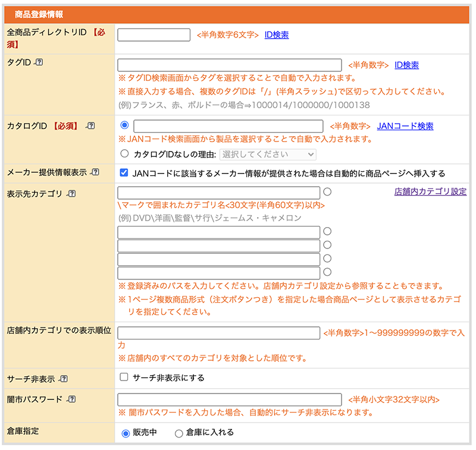Select radio button beside first 表示先カテゴリ field
Image resolution: width=476 pixels, height=450 pixels.
click(327, 192)
